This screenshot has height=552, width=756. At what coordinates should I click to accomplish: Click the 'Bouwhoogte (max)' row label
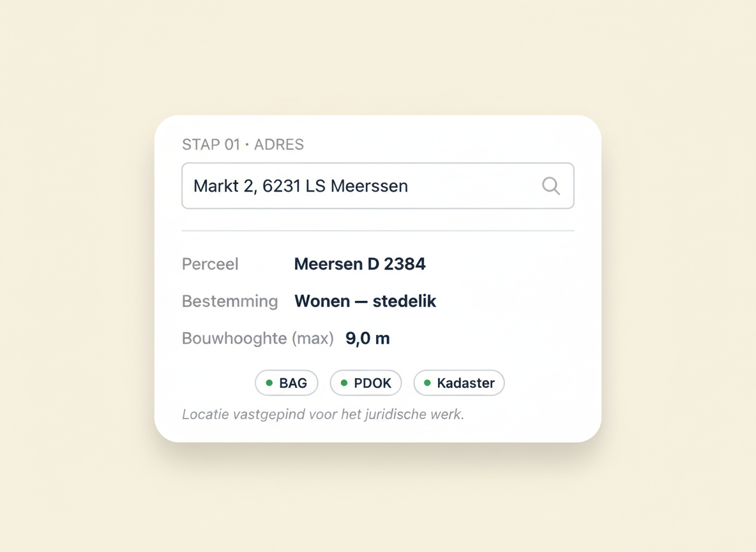tap(258, 338)
